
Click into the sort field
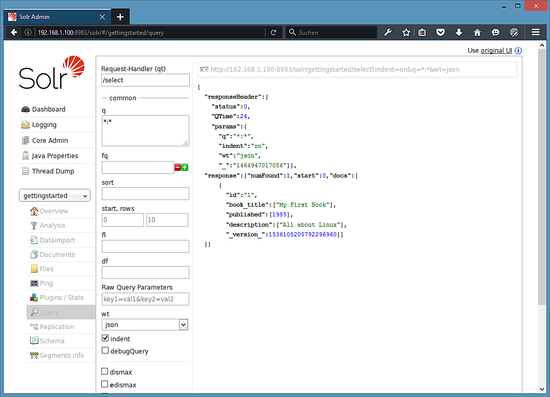coord(145,194)
